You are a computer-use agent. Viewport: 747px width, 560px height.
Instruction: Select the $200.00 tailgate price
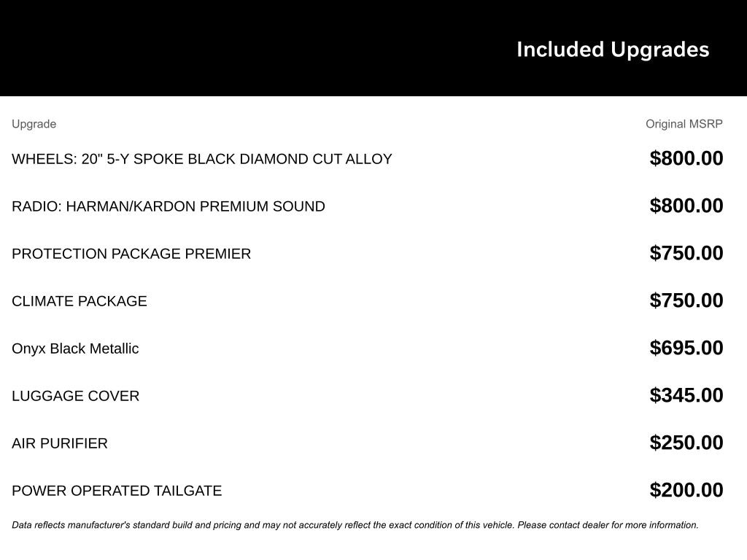pos(686,490)
